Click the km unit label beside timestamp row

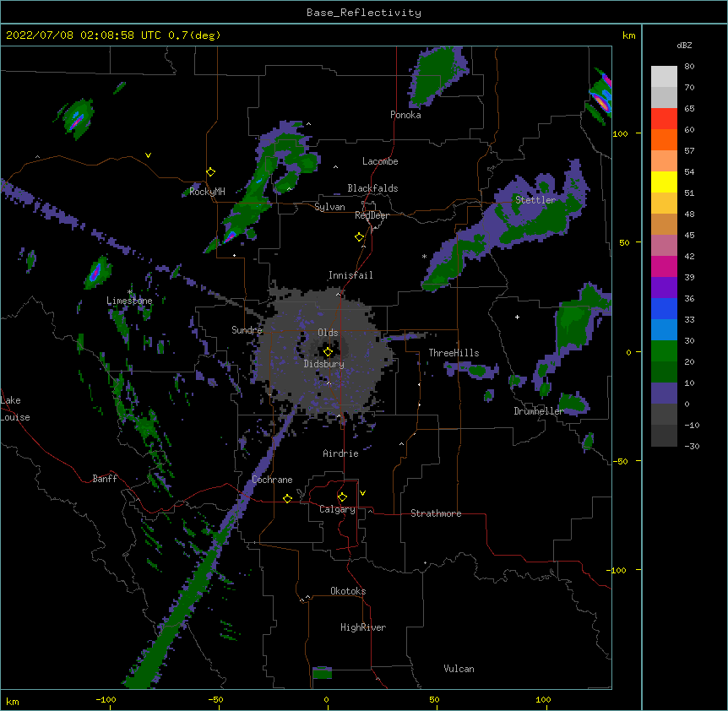(628, 35)
